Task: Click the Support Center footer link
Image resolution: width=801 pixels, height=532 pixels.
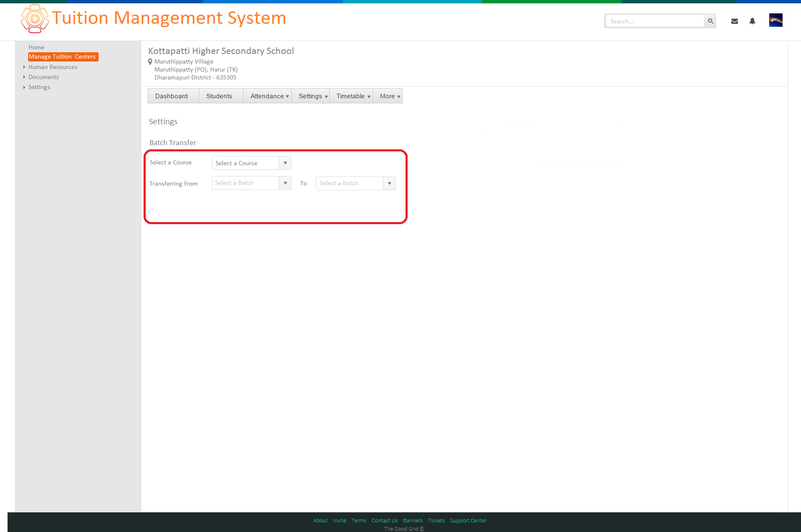Action: pos(468,520)
